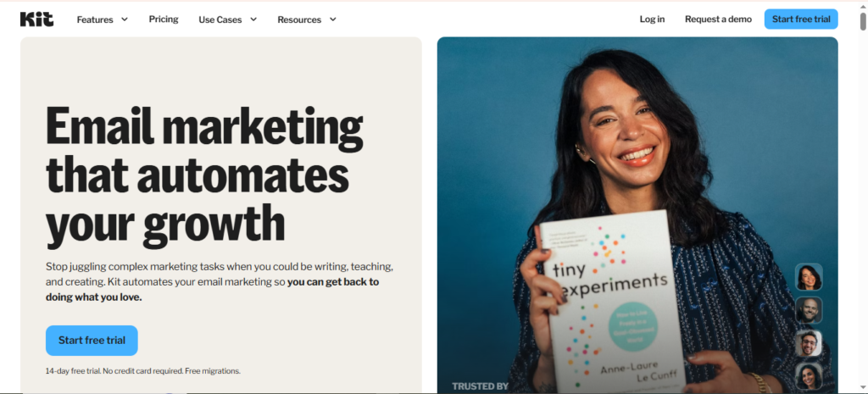This screenshot has height=394, width=868.
Task: Go to the Log in page
Action: point(652,19)
